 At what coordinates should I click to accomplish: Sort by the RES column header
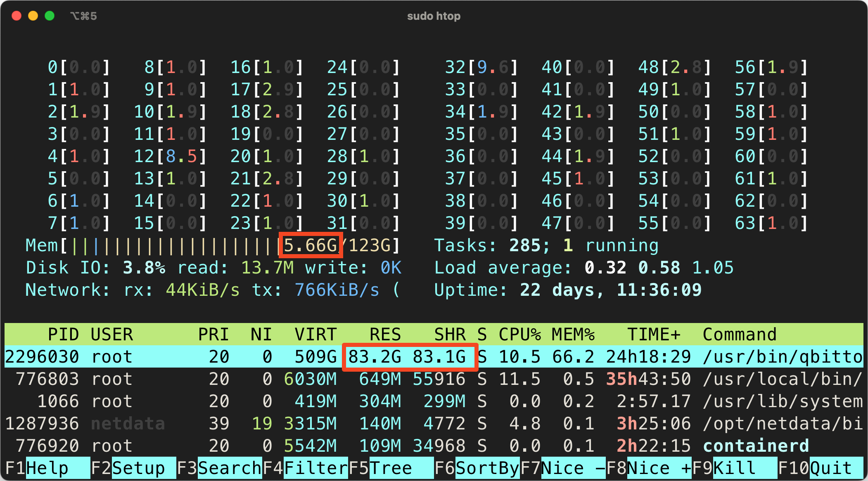pyautogui.click(x=385, y=335)
